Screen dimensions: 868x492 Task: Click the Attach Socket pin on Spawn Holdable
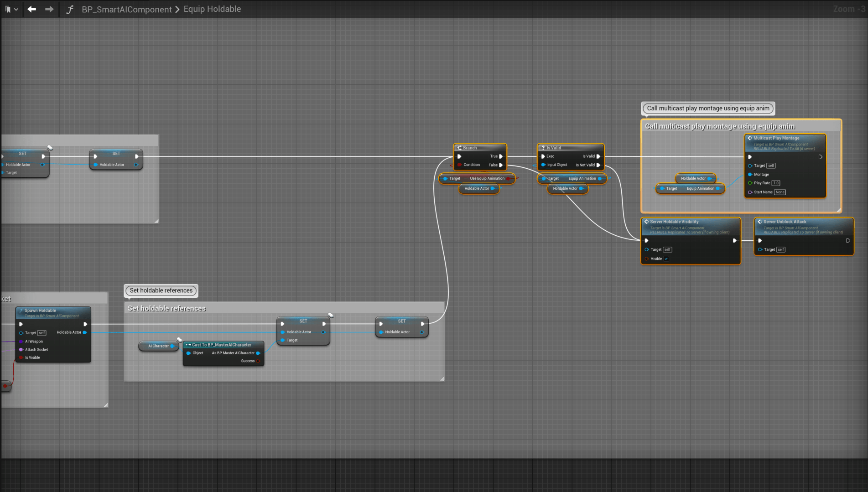pos(21,350)
